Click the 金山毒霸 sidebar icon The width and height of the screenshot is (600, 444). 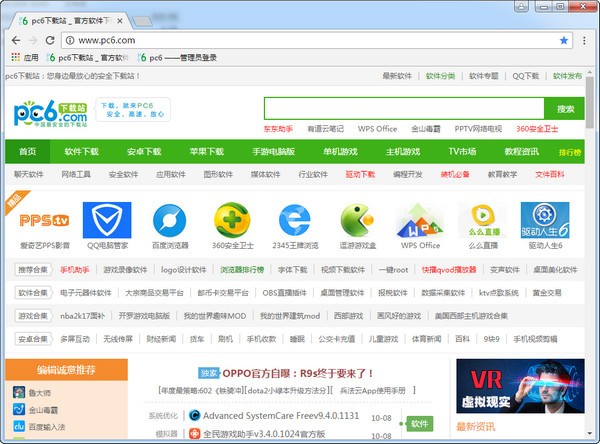coord(19,410)
